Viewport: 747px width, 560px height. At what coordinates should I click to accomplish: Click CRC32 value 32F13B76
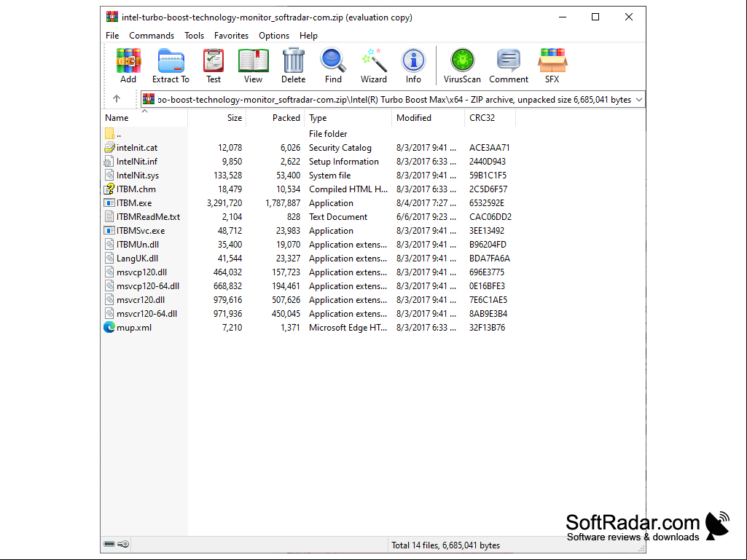pos(487,328)
